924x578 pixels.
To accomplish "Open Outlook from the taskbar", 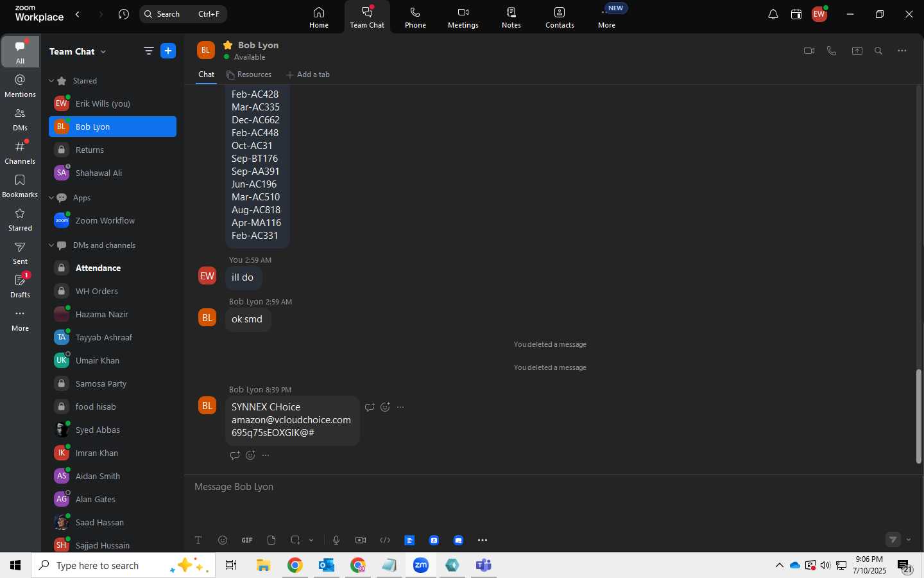I will (327, 566).
